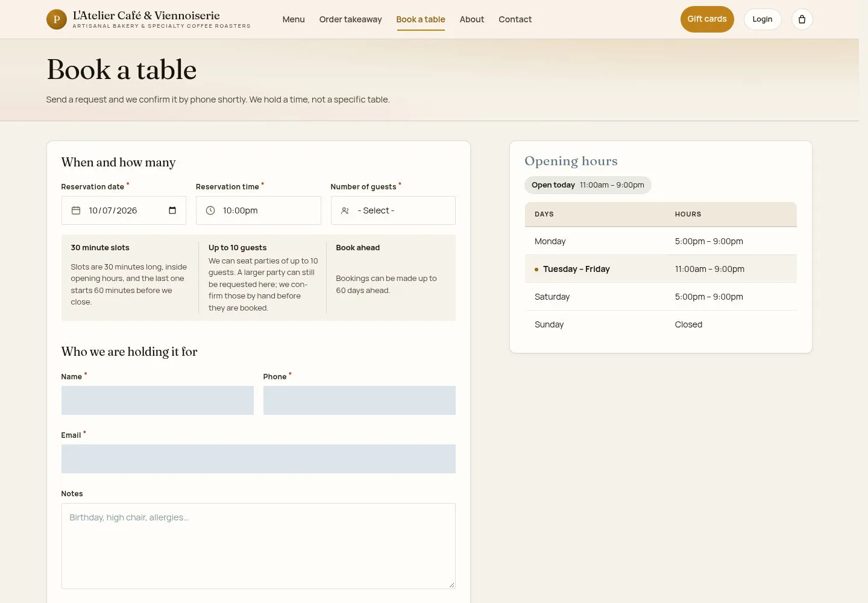The width and height of the screenshot is (868, 603).
Task: Click the Sunday row label
Action: [x=549, y=324]
